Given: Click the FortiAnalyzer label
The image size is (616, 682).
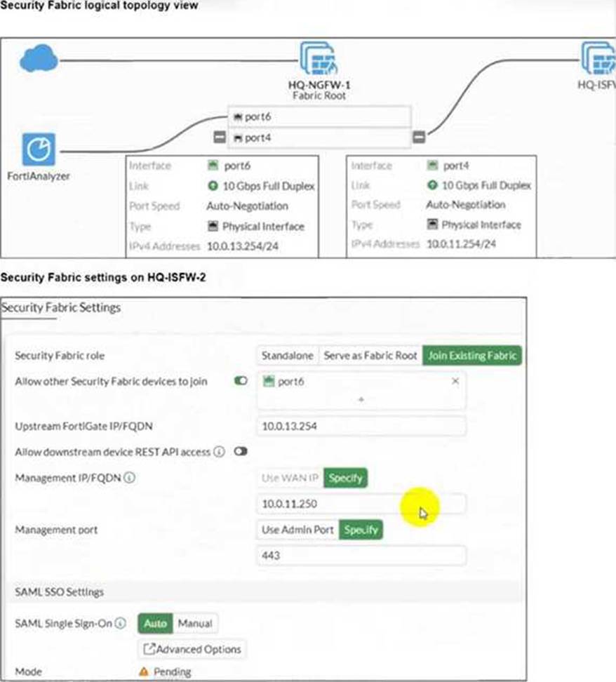Looking at the screenshot, I should click(39, 176).
